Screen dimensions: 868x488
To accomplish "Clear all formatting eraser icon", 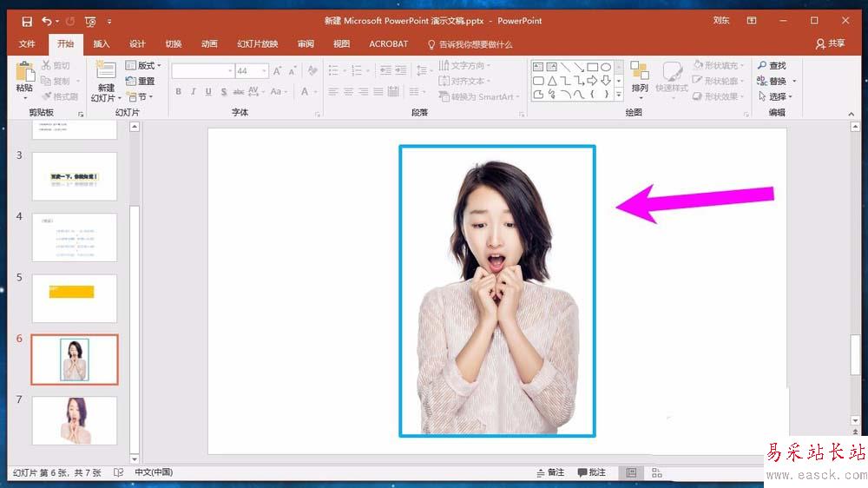I will click(312, 70).
